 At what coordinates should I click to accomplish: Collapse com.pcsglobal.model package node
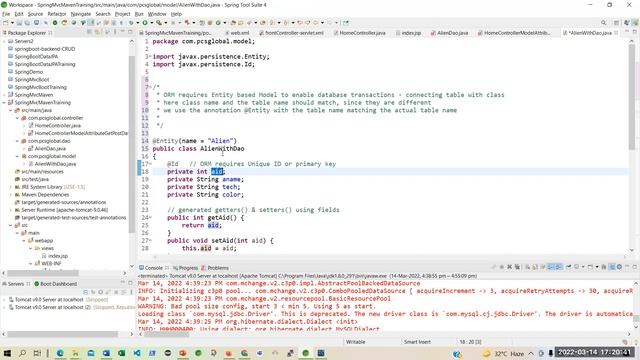(x=17, y=156)
